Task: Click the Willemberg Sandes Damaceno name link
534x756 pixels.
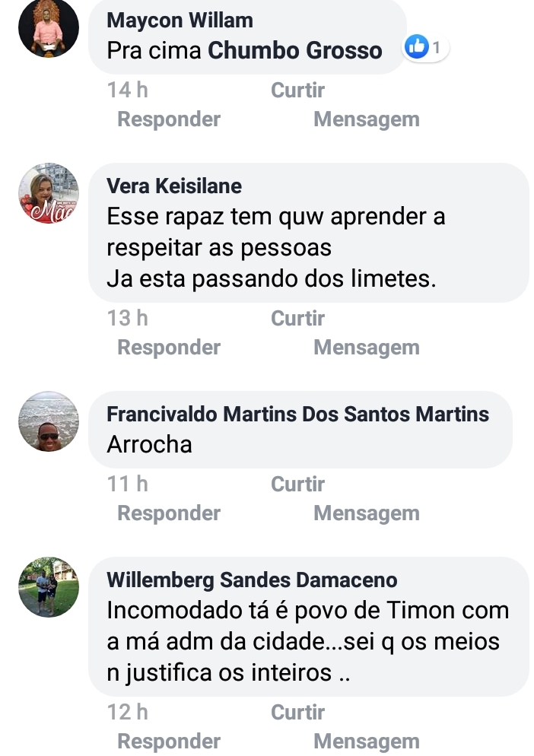Action: pyautogui.click(x=252, y=580)
